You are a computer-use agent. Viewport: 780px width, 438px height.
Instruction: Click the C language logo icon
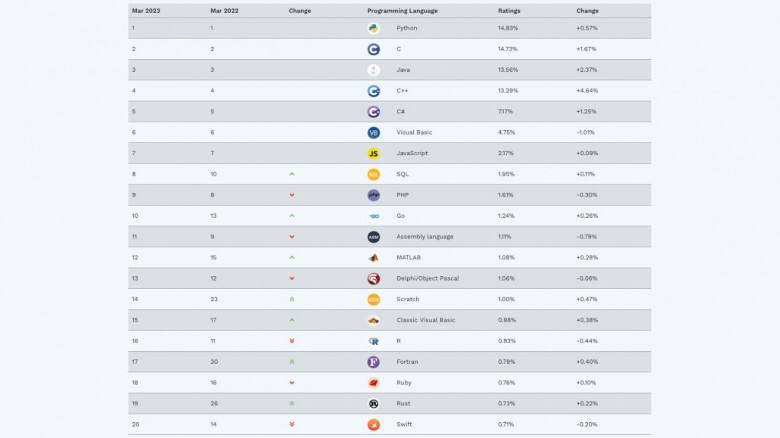pos(373,49)
